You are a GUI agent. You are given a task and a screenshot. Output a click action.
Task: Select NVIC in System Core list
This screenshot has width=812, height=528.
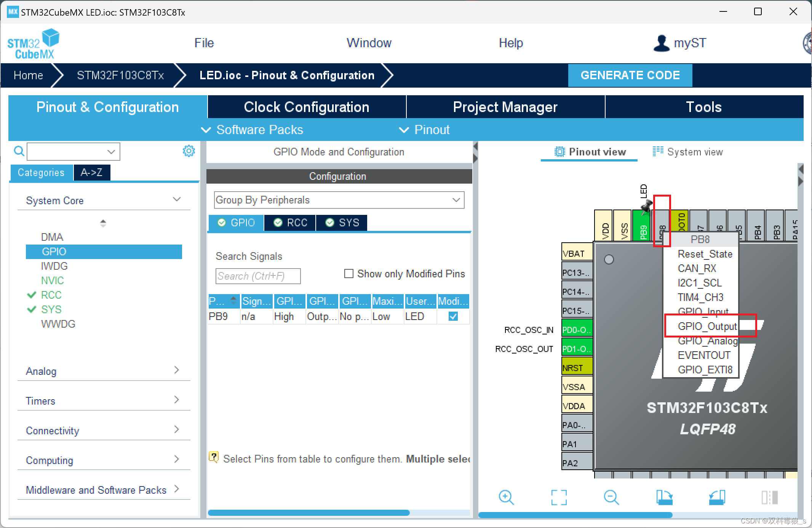point(53,280)
